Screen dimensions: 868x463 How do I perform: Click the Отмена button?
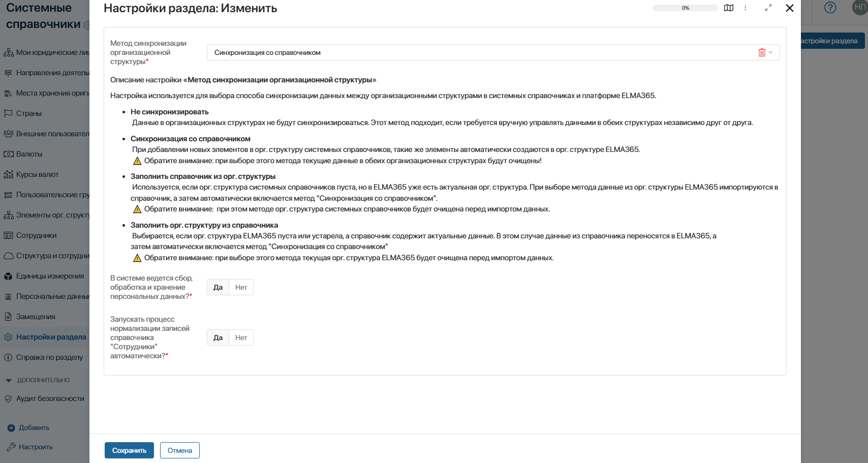pos(180,450)
